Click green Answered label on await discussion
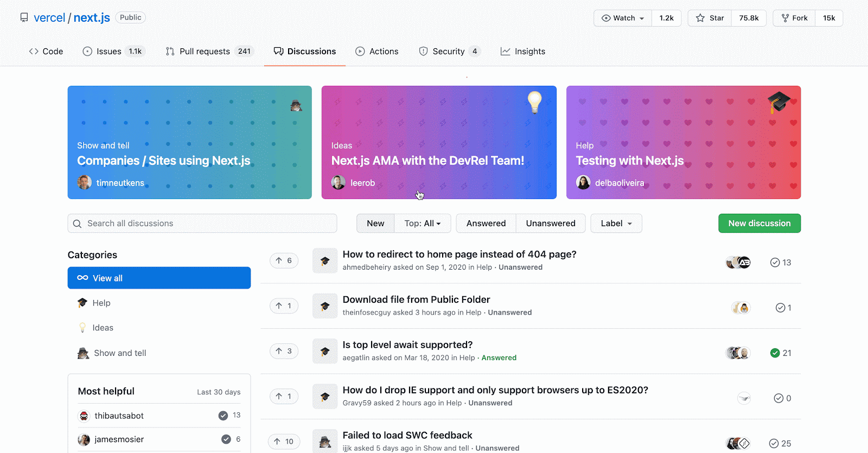Screen dimensions: 868x453 tap(499, 358)
